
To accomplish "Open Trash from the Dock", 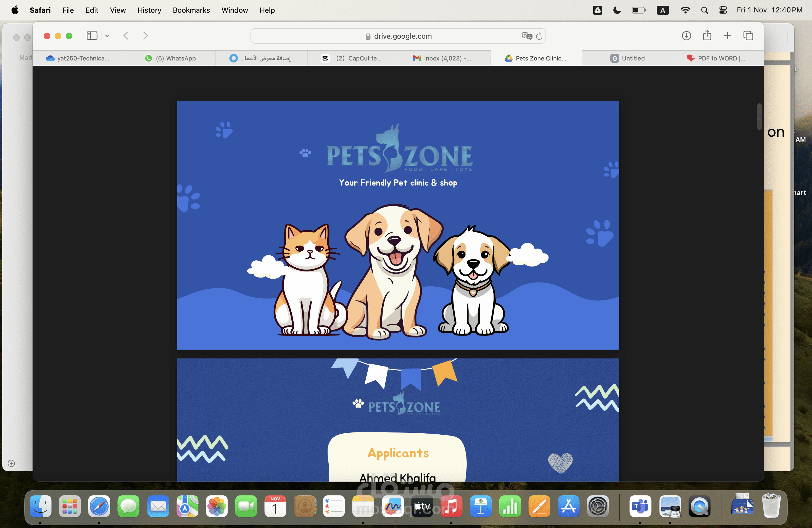I will click(771, 506).
